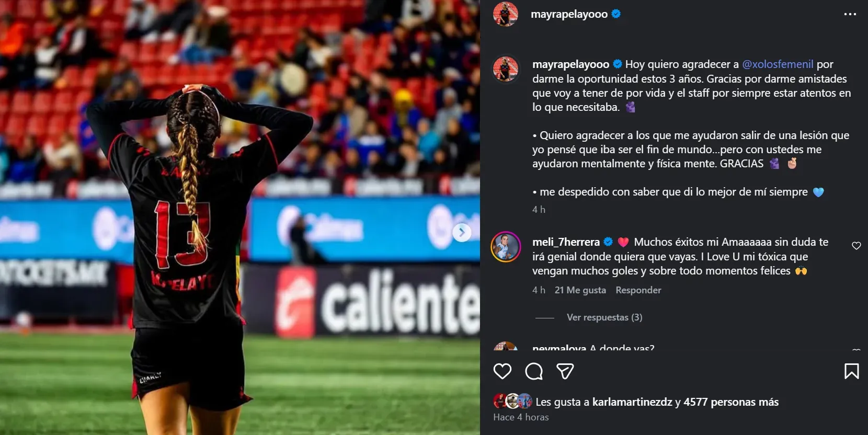
Task: Go to next photo with carousel arrow
Action: point(462,232)
